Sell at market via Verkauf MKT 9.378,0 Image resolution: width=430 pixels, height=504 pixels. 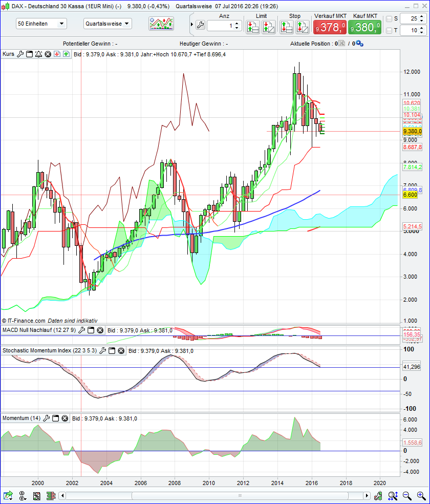pos(330,26)
